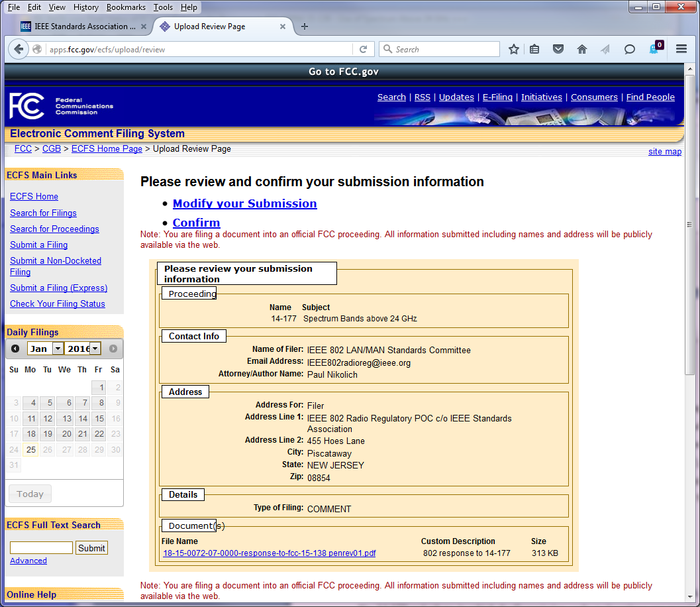Open the year dropdown showing 2016
700x607 pixels.
pos(83,349)
